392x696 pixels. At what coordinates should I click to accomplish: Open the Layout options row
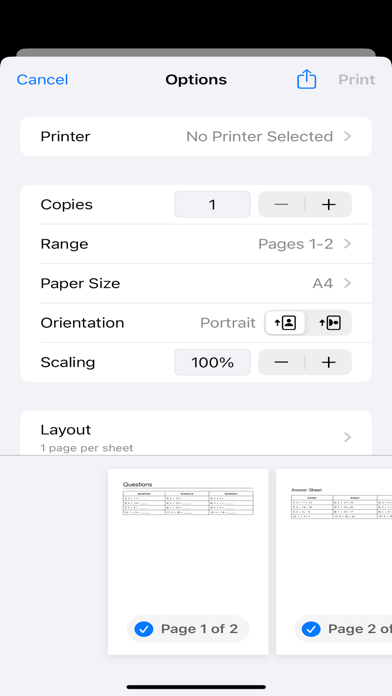pos(196,433)
